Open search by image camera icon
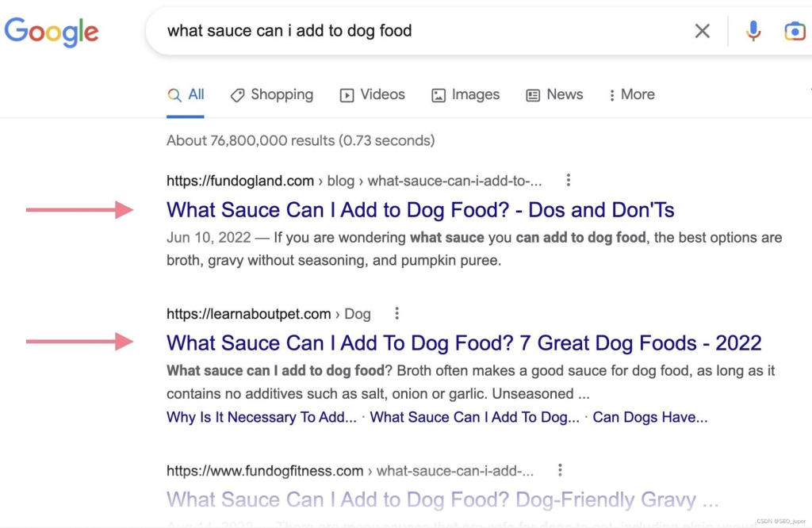 [795, 31]
